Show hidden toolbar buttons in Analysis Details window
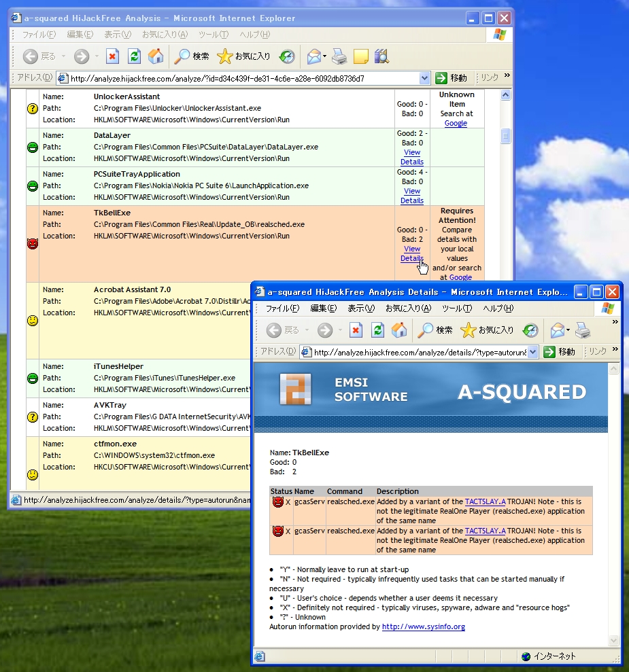Viewport: 629px width, 672px height. click(615, 321)
